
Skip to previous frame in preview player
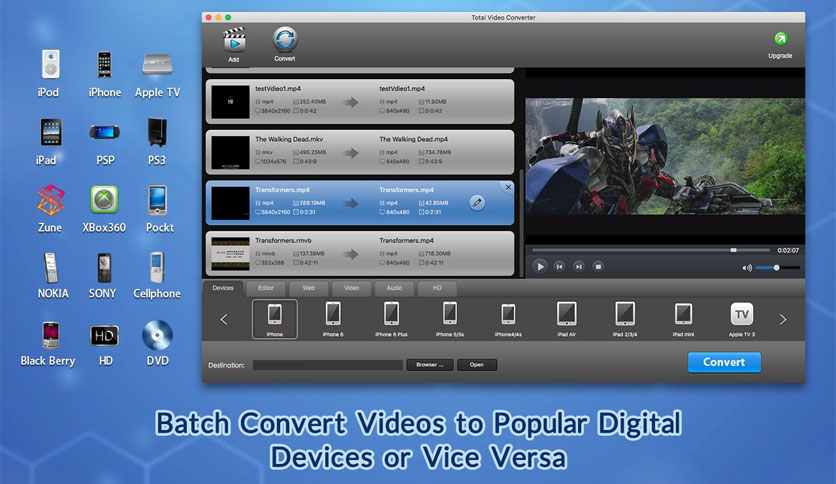pyautogui.click(x=559, y=267)
